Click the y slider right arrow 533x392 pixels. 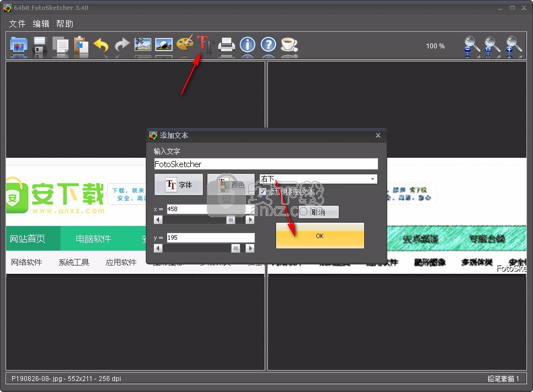[250, 249]
